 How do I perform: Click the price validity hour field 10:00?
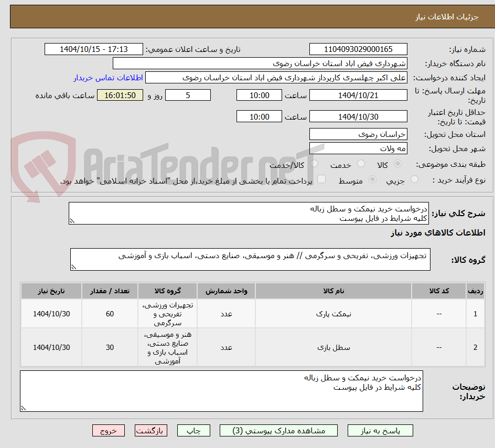(x=259, y=116)
